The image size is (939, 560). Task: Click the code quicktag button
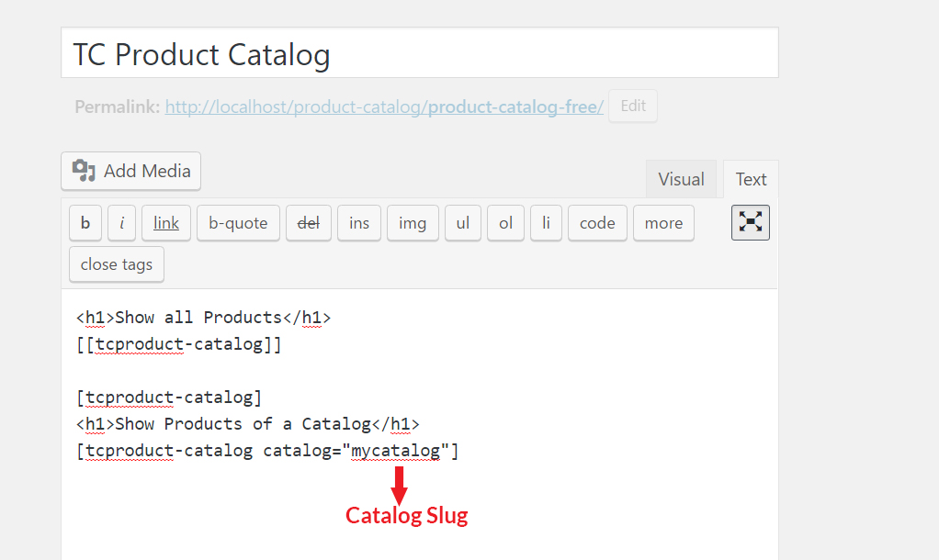597,223
